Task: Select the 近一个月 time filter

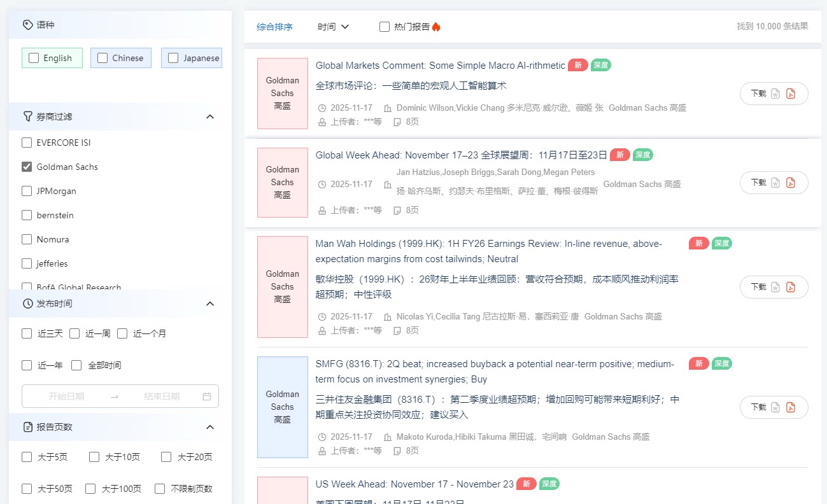Action: pyautogui.click(x=122, y=333)
